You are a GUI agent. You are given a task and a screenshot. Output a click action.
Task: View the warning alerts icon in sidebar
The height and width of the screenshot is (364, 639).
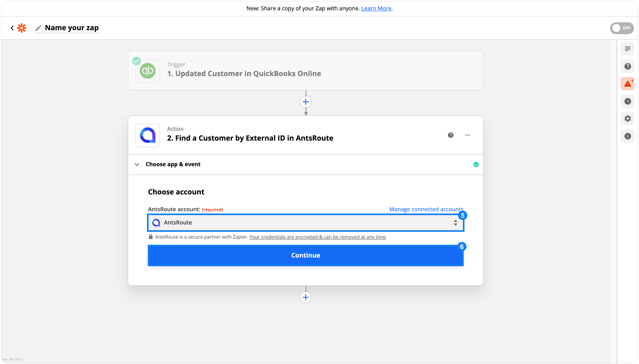pos(628,84)
